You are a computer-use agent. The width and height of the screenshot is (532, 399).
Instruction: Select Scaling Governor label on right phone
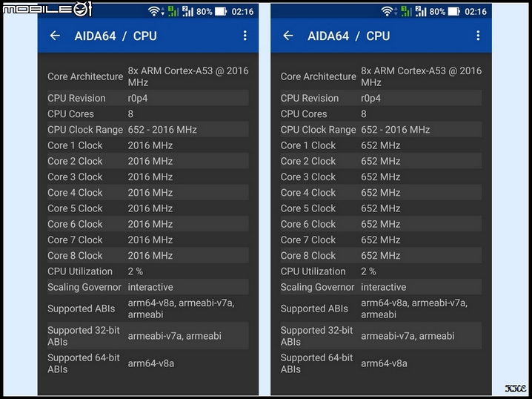(317, 287)
